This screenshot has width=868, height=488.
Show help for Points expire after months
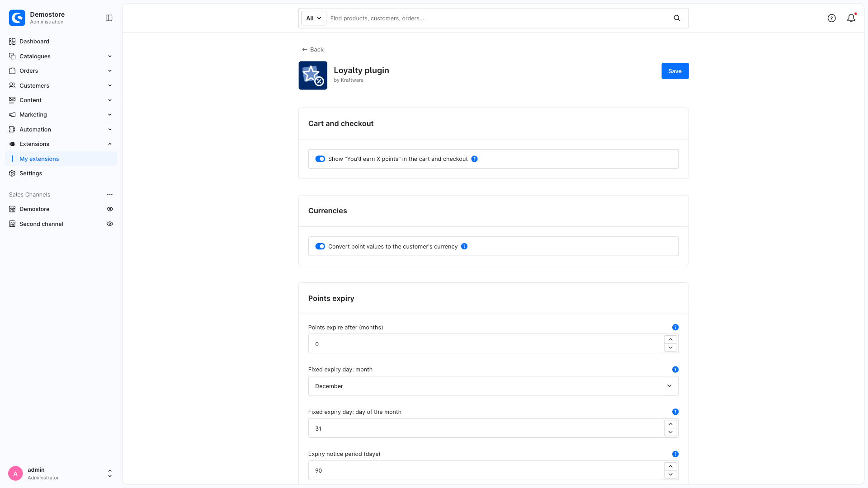tap(675, 327)
